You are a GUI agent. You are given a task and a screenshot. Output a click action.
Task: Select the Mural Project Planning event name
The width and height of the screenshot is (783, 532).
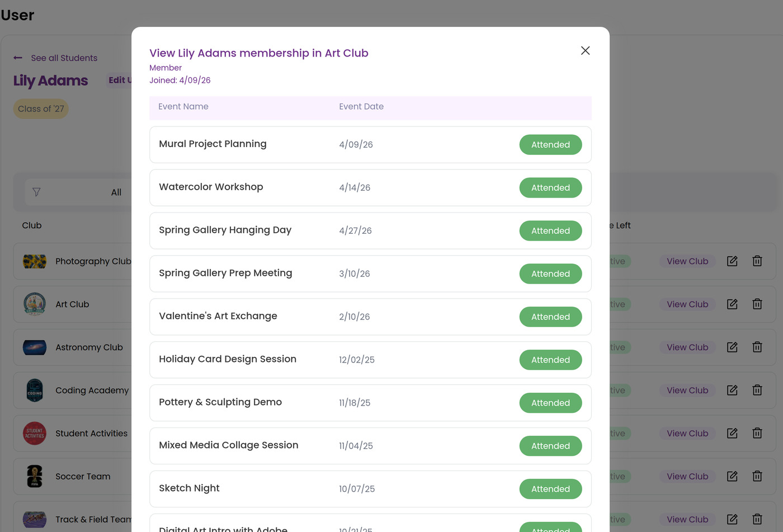(213, 144)
